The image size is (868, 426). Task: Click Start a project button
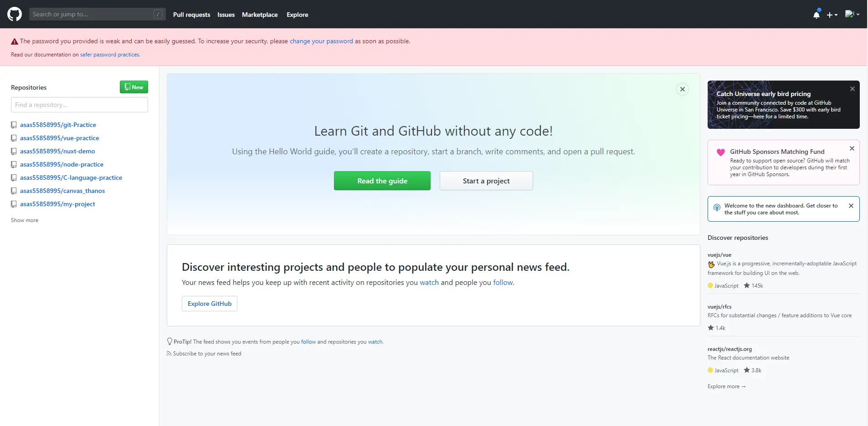(486, 181)
